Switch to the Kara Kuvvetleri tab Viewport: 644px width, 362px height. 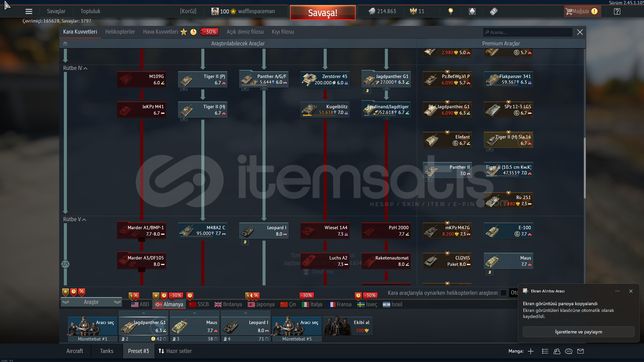click(80, 32)
